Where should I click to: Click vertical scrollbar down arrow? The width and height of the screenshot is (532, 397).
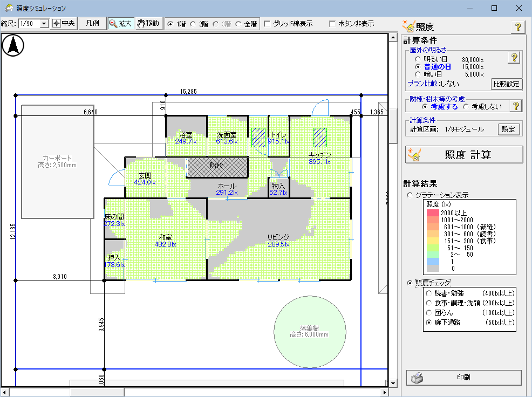(393, 383)
